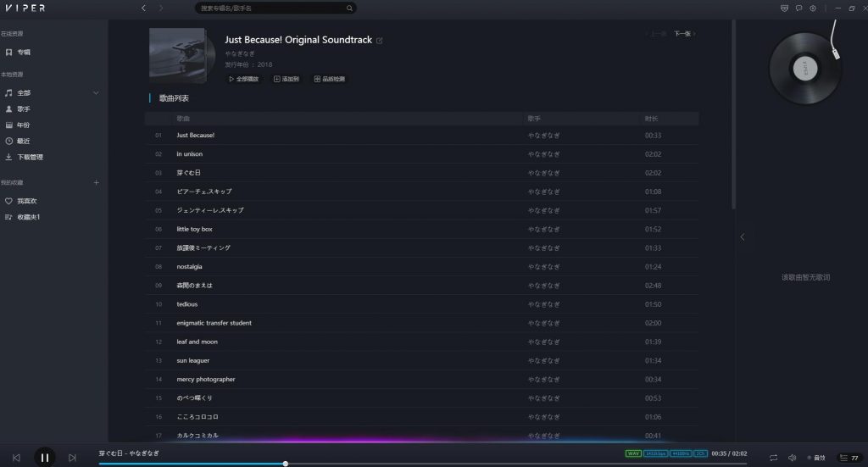Select track 05 ジェンティーレ.スキップ
This screenshot has height=467, width=868.
pyautogui.click(x=422, y=210)
